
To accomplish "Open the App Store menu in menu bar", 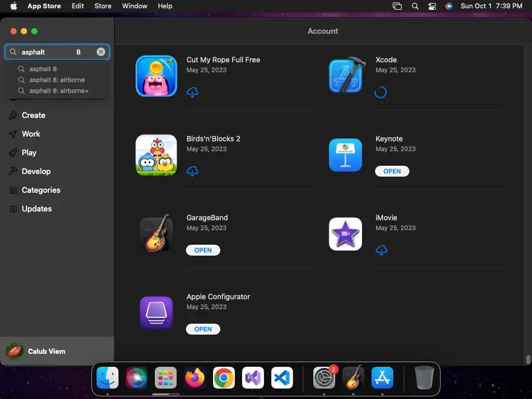I will tap(44, 6).
